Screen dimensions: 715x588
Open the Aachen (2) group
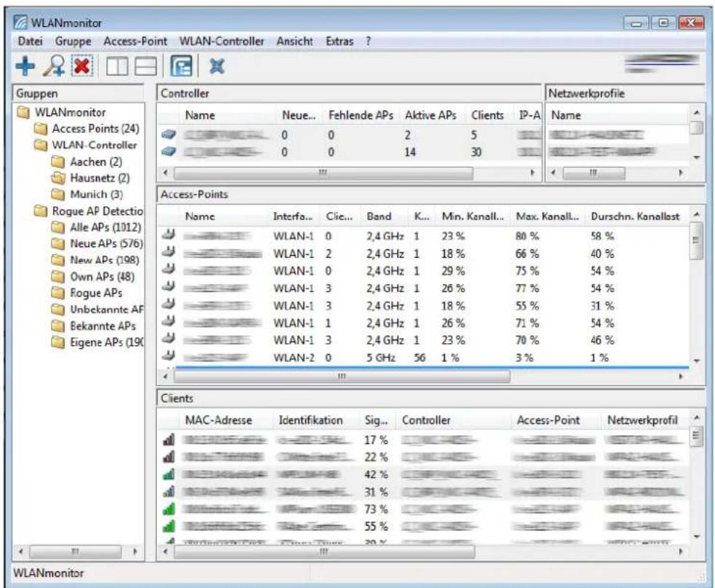tap(86, 161)
